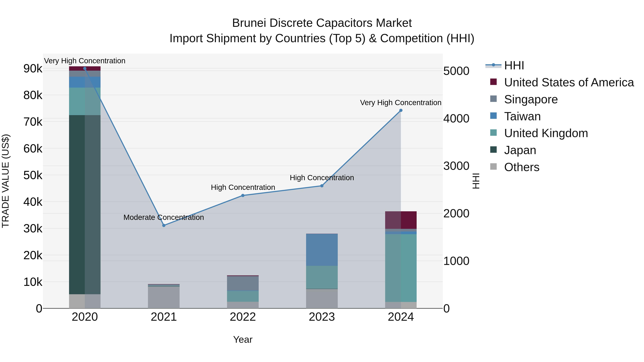Toggle Singapore legend entry

coord(524,99)
